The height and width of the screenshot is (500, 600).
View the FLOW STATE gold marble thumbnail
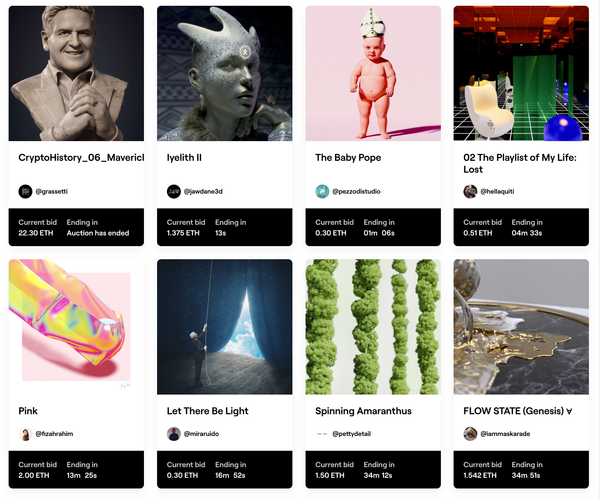coord(521,327)
